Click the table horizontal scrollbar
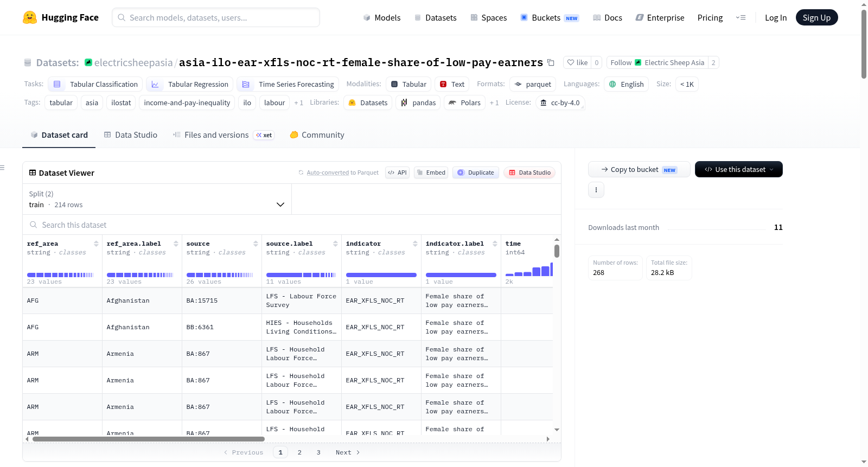868x467 pixels. tap(149, 439)
